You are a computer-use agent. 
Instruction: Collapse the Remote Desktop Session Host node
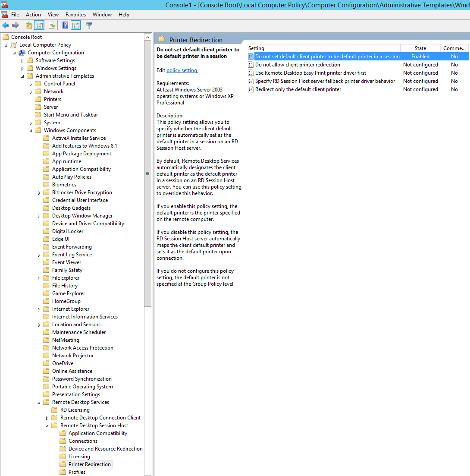point(47,426)
